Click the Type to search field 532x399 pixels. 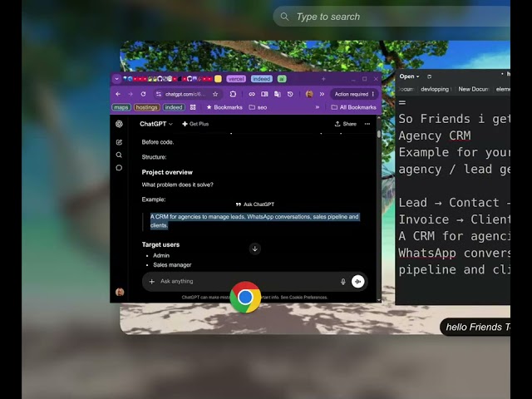pos(392,17)
